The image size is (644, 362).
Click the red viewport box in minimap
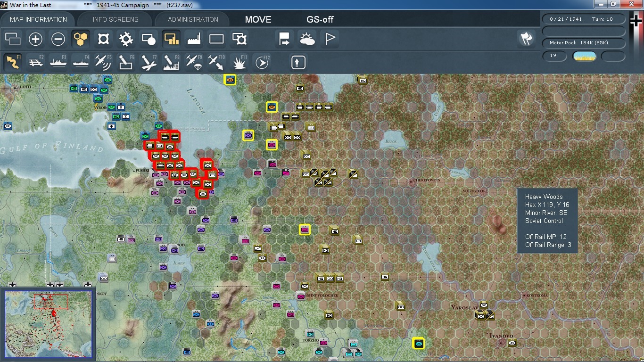point(50,301)
